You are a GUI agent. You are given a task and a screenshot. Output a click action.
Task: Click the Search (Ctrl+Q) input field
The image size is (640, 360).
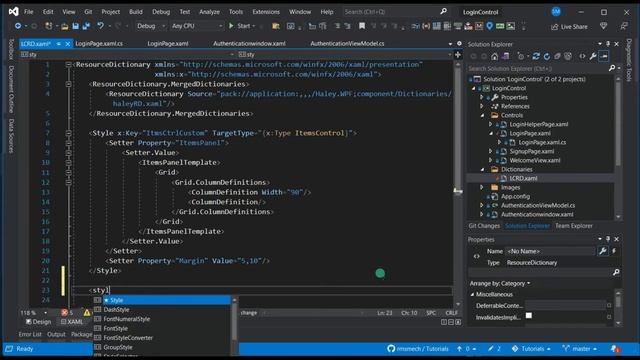[x=391, y=12]
